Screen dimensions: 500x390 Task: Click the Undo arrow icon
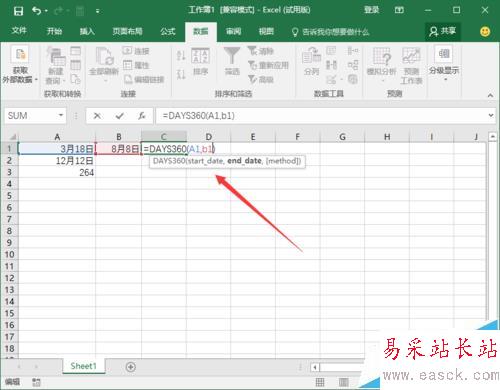(x=36, y=11)
